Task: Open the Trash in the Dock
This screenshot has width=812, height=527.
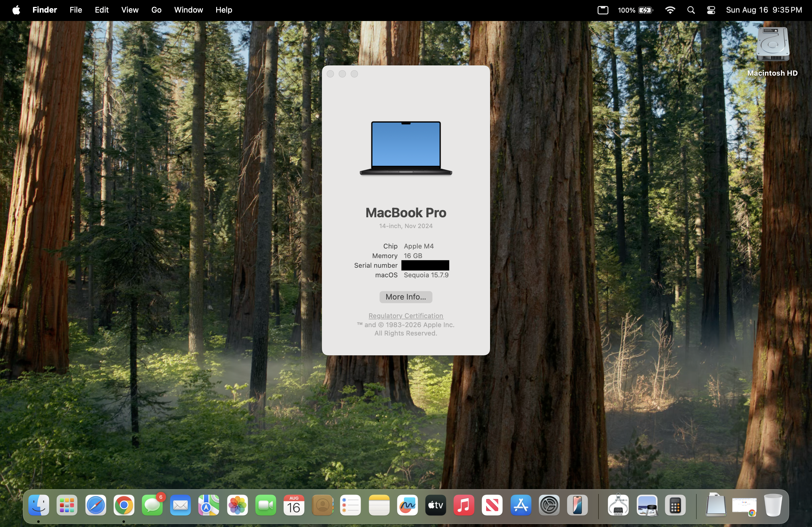Action: 773,505
